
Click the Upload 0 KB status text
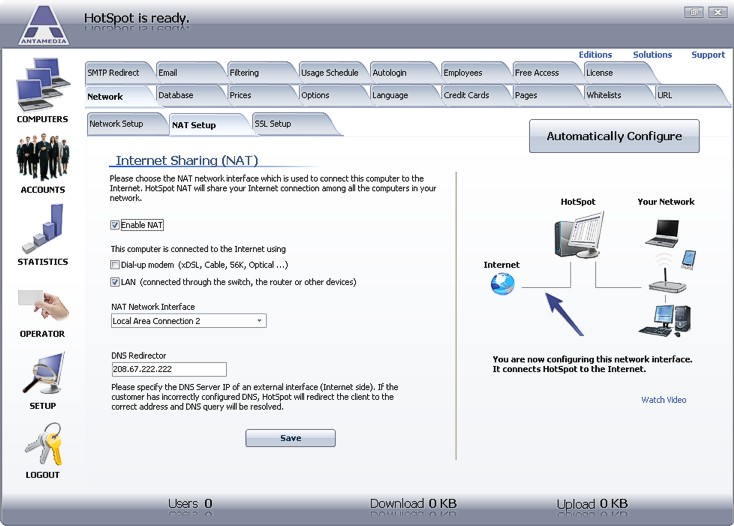592,504
